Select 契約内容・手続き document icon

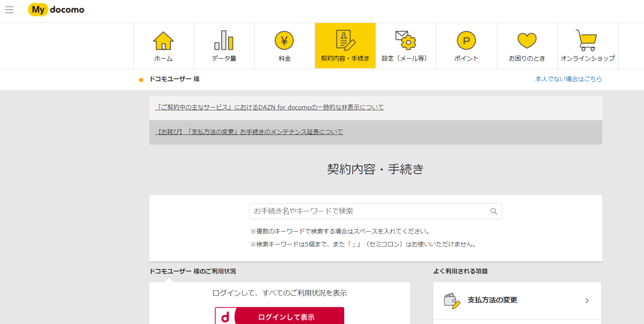345,40
